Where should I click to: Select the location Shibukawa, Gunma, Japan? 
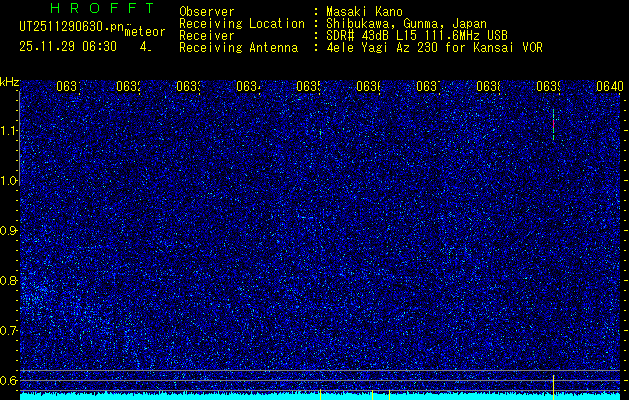[406, 24]
